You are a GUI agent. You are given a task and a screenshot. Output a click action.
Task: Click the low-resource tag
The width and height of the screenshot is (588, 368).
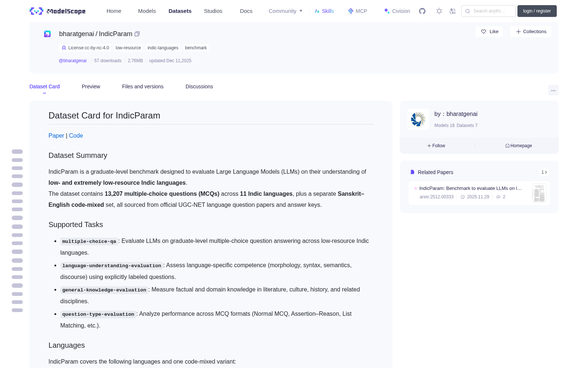point(128,48)
